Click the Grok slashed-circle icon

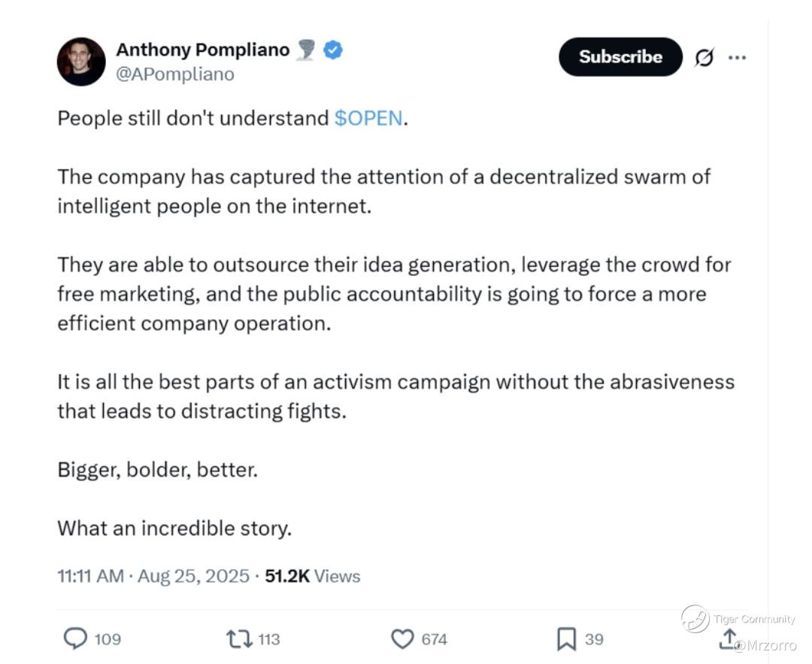tap(704, 58)
